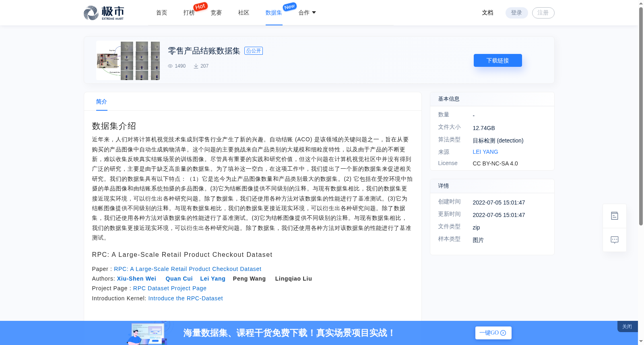Open the 社区 community page
Image resolution: width=644 pixels, height=345 pixels.
coord(244,13)
